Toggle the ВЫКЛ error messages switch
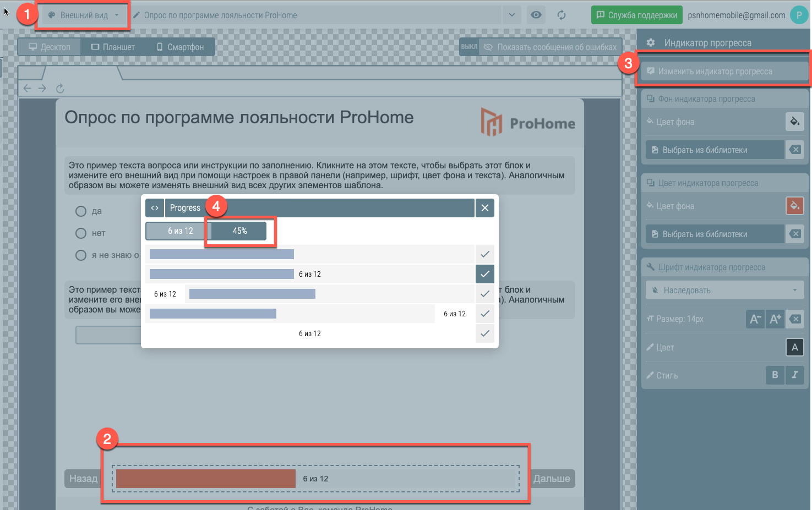The image size is (812, 510). click(x=469, y=47)
